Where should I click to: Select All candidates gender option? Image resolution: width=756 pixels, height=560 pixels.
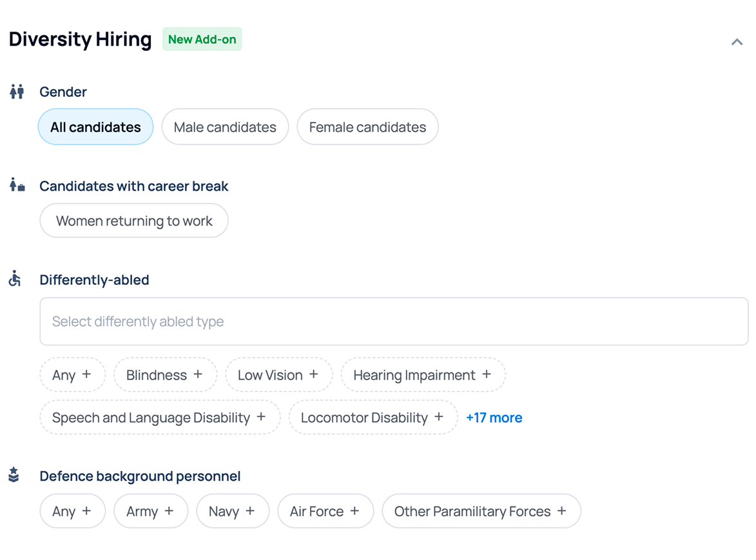point(95,127)
